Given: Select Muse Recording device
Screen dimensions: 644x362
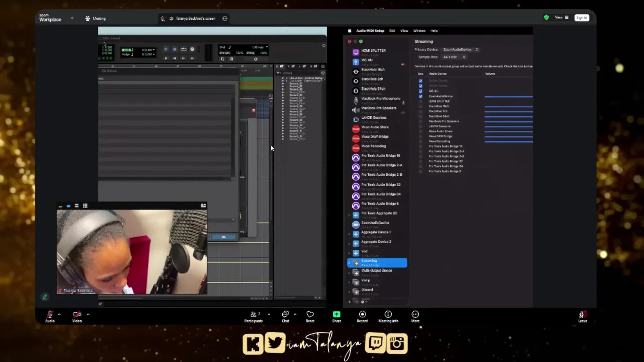Looking at the screenshot, I should tap(376, 148).
